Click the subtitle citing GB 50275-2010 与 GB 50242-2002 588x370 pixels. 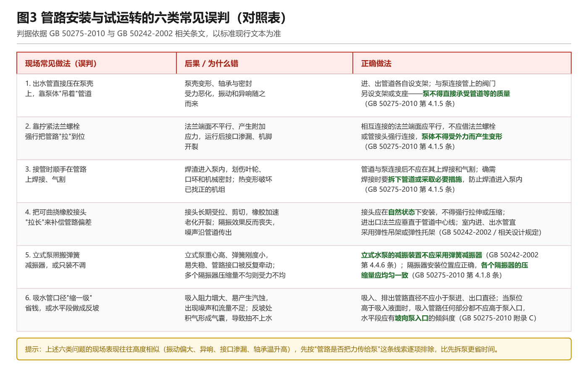click(x=149, y=34)
